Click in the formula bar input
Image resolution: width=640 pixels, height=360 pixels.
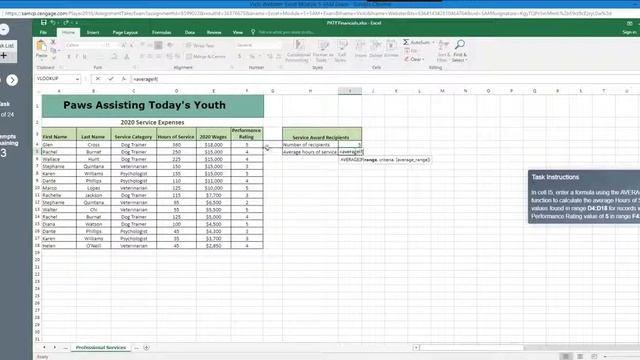coord(384,79)
